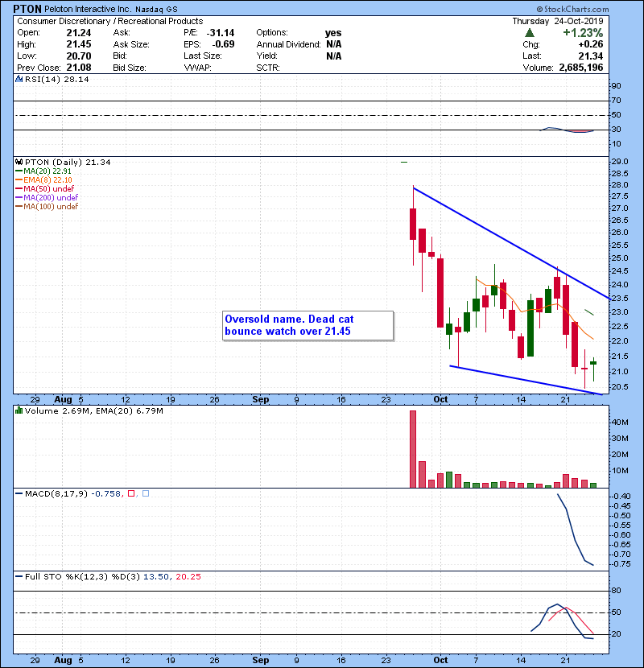This screenshot has height=668, width=644.
Task: Click the 'Oversold name. Dead cat bounce' annotation
Action: [x=308, y=325]
